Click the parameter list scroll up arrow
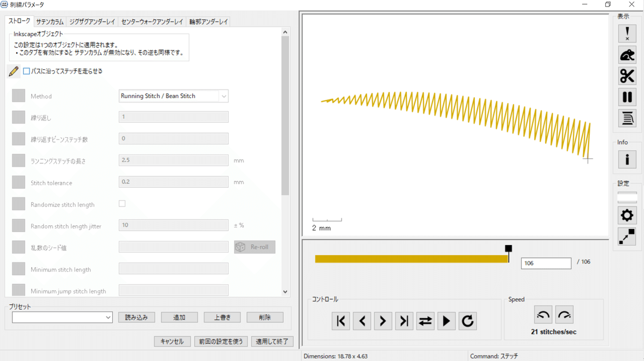644x361 pixels. pos(285,32)
